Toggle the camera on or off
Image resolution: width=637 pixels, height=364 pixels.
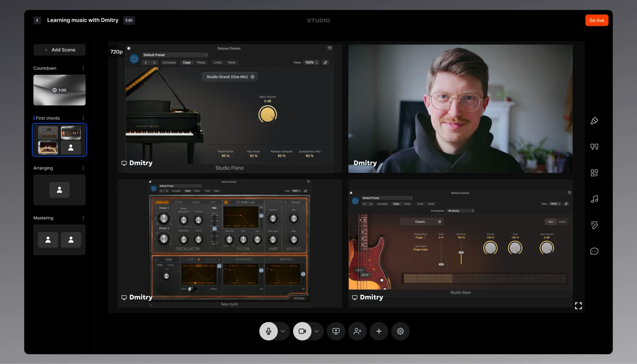[302, 331]
